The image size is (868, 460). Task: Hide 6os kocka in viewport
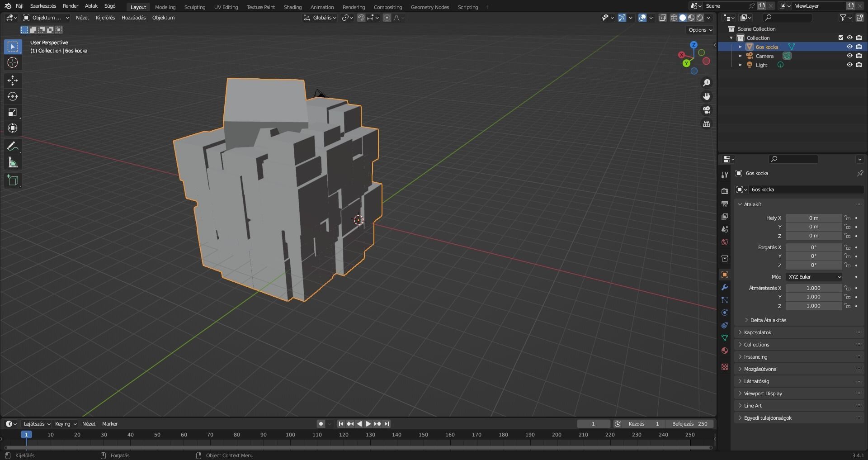pyautogui.click(x=849, y=47)
